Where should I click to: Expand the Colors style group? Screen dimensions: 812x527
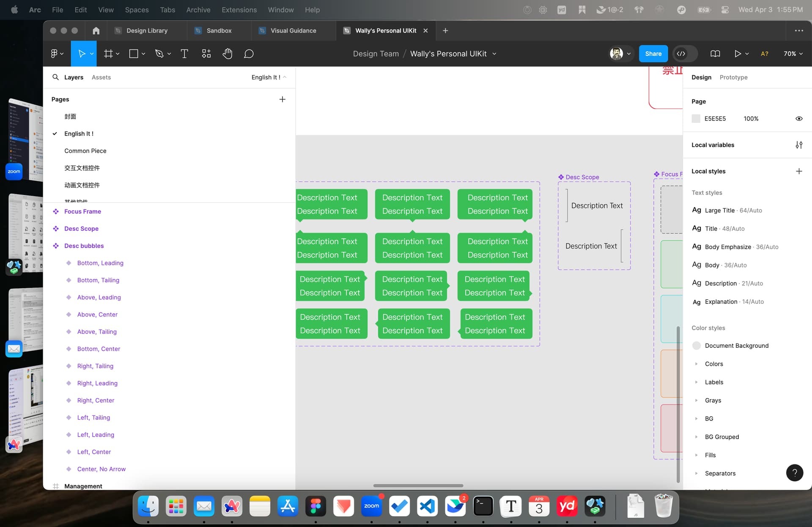point(696,364)
